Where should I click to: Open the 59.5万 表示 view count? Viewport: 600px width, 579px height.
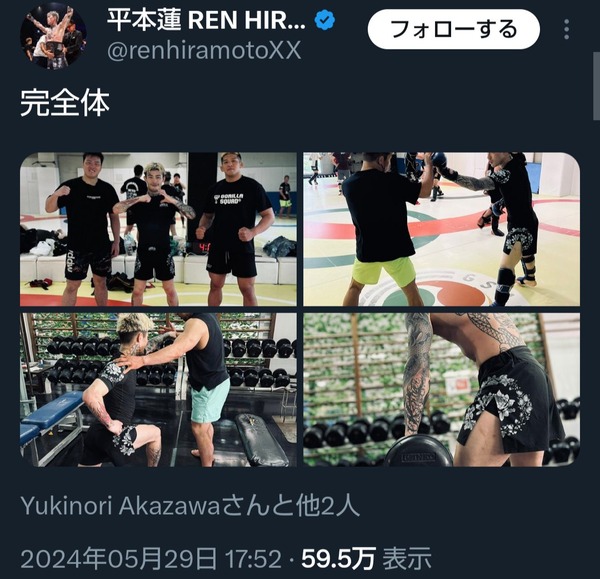366,559
